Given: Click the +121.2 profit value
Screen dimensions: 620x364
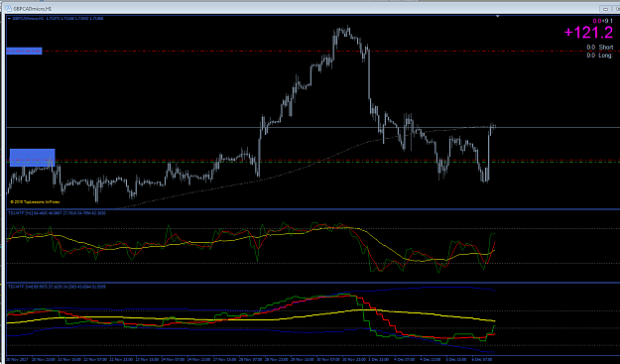Looking at the screenshot, I should click(x=588, y=33).
